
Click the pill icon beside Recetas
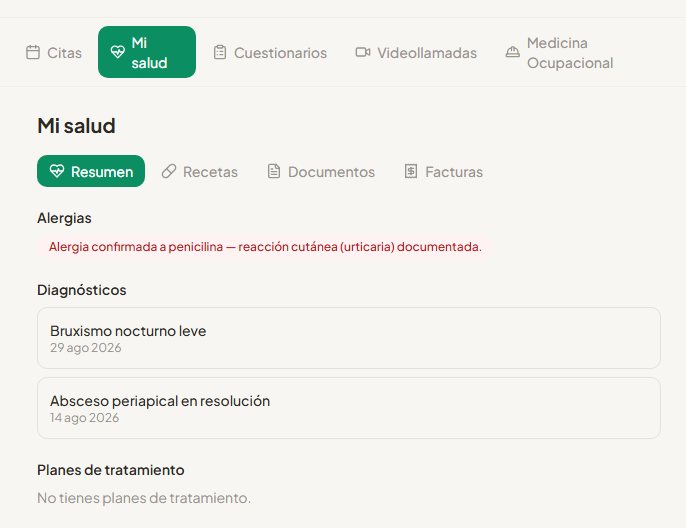click(x=169, y=171)
